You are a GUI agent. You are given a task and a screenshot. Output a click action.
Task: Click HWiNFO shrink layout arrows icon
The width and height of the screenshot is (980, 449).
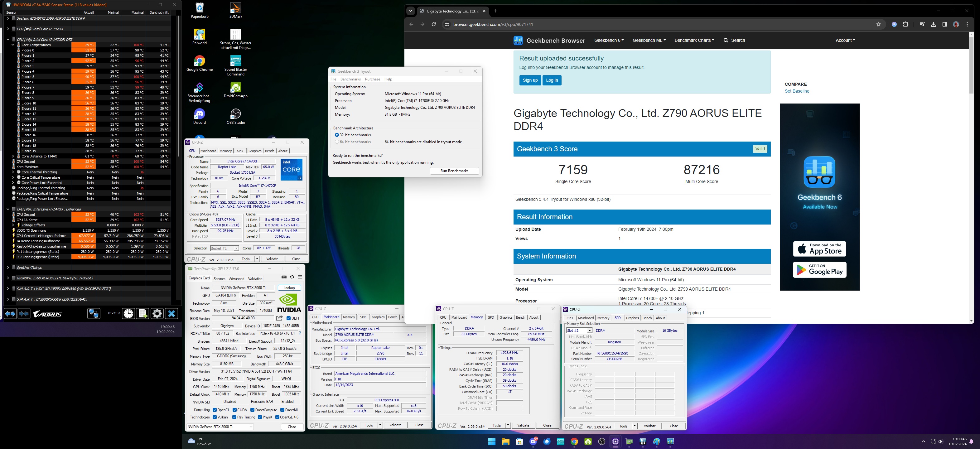pyautogui.click(x=24, y=314)
